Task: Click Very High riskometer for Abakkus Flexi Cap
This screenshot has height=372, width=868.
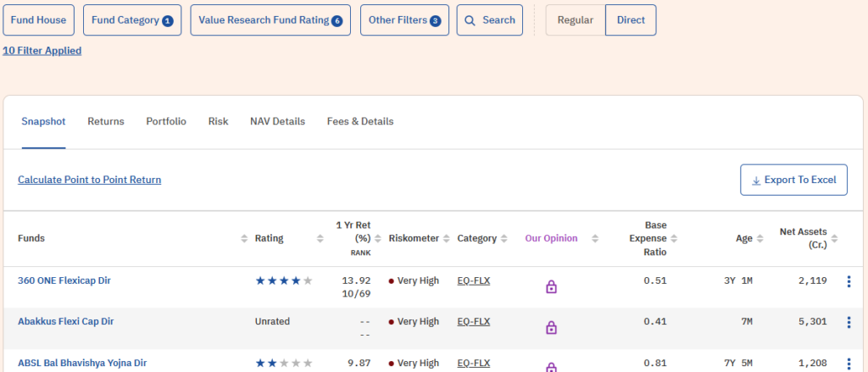Action: pos(414,322)
